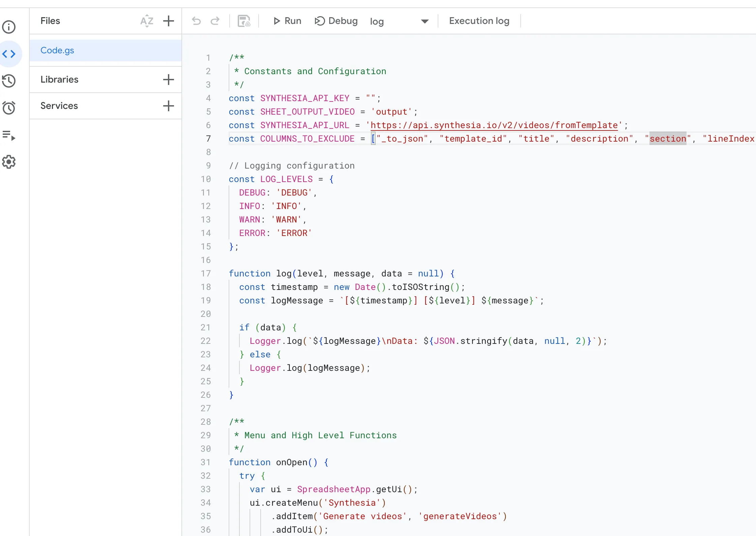Open the Overview info icon in sidebar
The image size is (756, 536).
point(9,27)
